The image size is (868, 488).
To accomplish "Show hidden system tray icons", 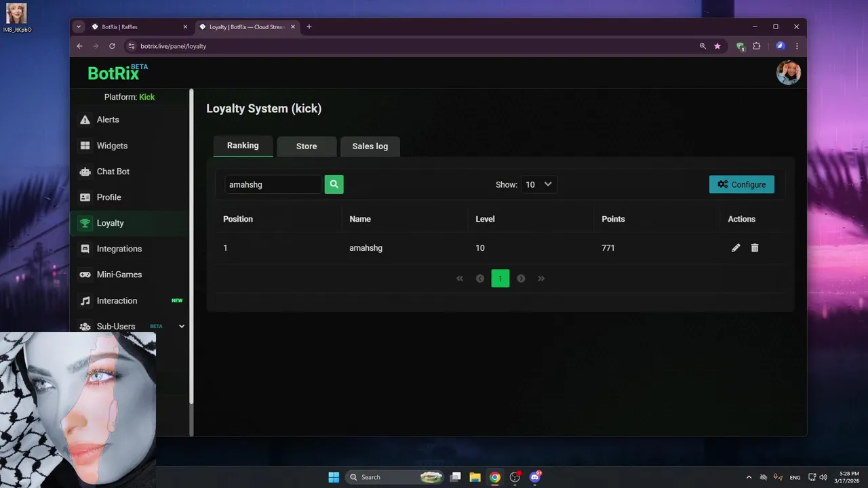I will 749,477.
